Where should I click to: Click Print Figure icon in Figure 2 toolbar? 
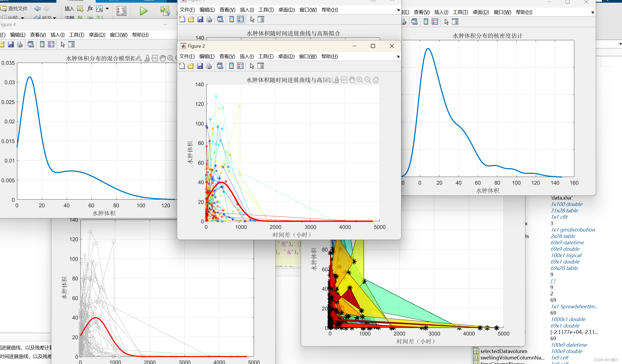pyautogui.click(x=209, y=66)
